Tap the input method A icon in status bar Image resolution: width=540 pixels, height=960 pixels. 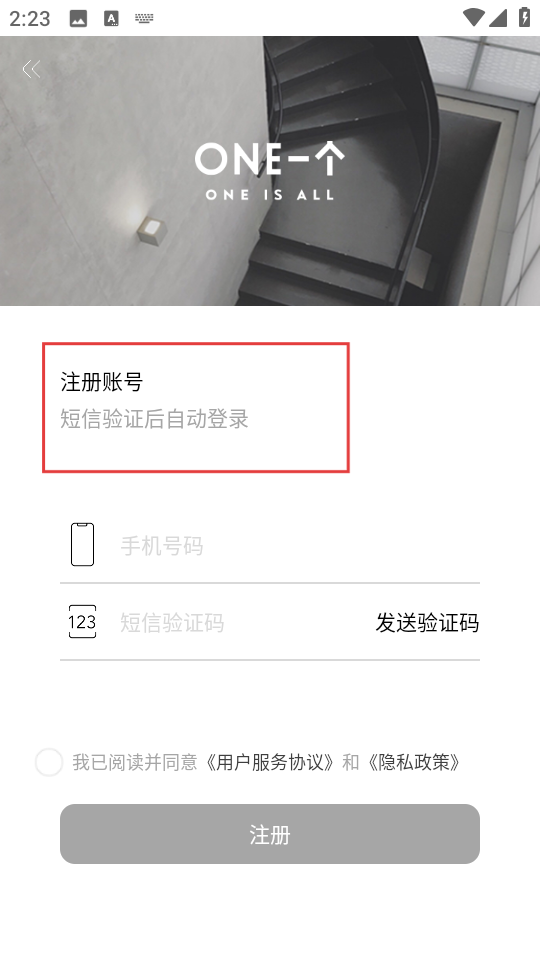point(111,18)
